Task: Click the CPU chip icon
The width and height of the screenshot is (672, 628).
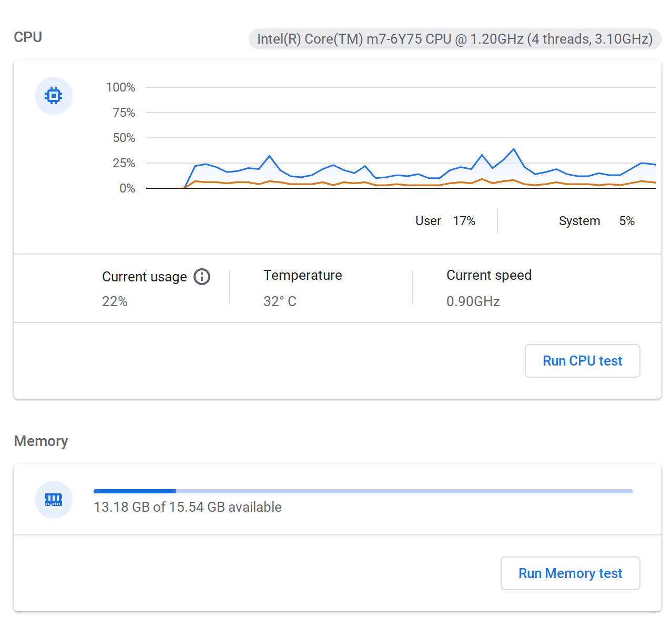Action: (54, 96)
